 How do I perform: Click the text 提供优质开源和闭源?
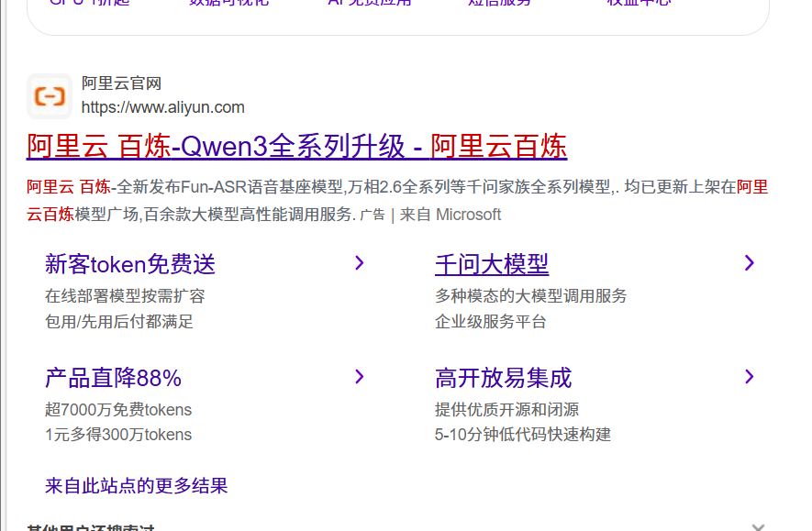[506, 409]
